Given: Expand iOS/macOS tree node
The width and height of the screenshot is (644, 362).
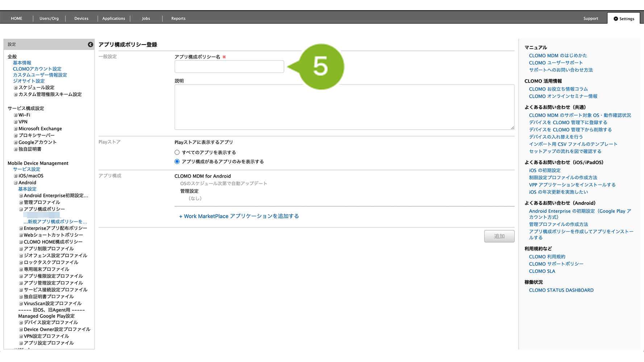Looking at the screenshot, I should coord(16,176).
